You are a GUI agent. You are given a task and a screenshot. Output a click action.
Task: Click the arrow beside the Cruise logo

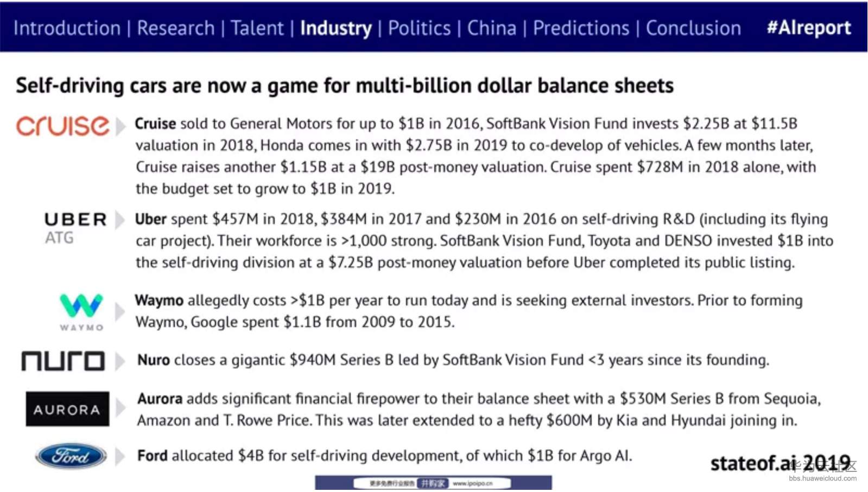(x=121, y=126)
